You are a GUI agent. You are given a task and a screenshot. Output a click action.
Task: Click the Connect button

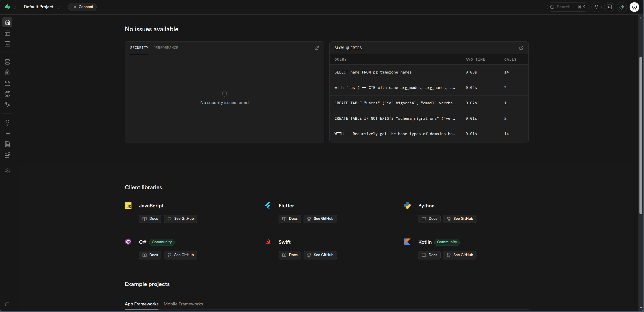click(x=82, y=7)
